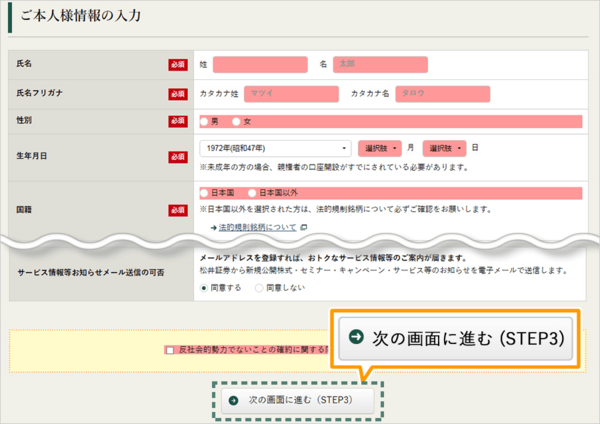Open the 法的規制銘柄について link
600x424 pixels.
(257, 227)
